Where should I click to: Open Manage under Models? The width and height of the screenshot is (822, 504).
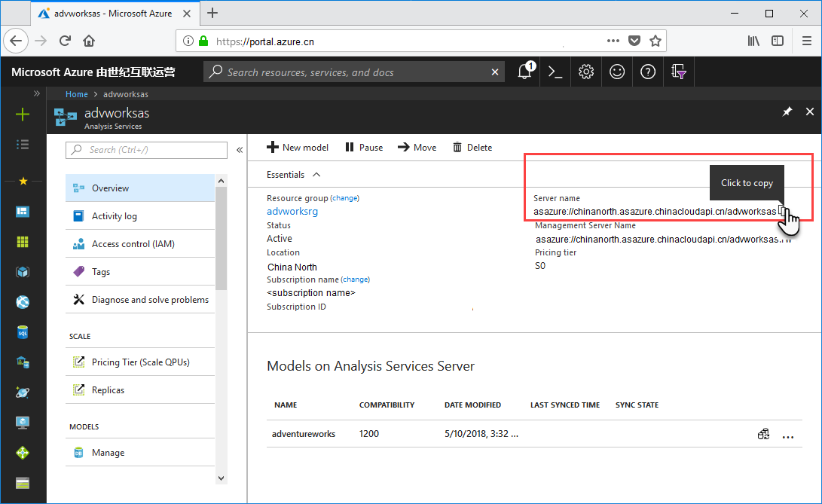click(x=140, y=452)
